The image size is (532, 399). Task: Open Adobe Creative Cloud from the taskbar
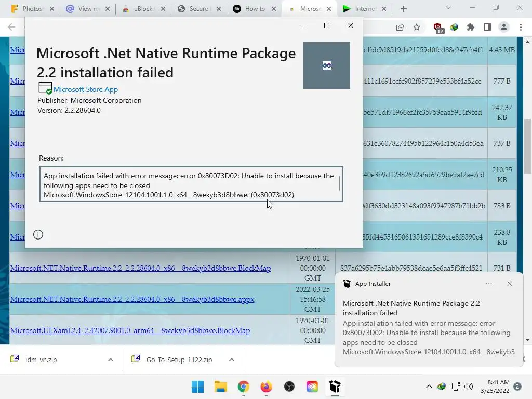(x=312, y=387)
